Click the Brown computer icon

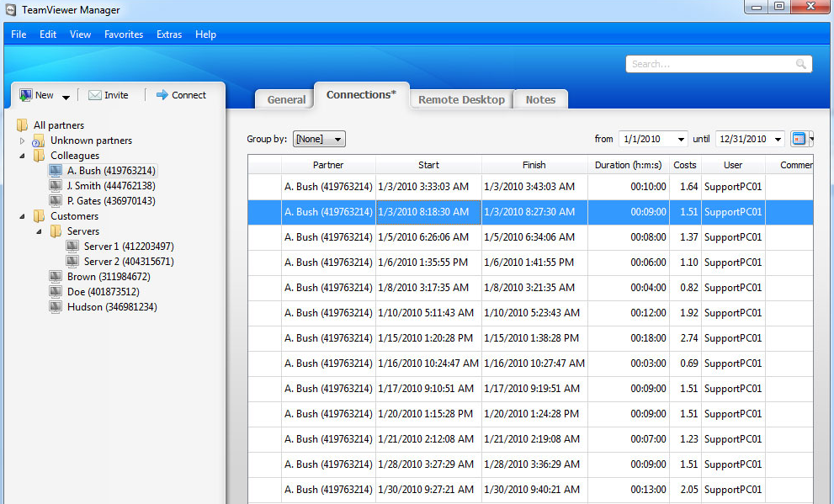point(56,277)
